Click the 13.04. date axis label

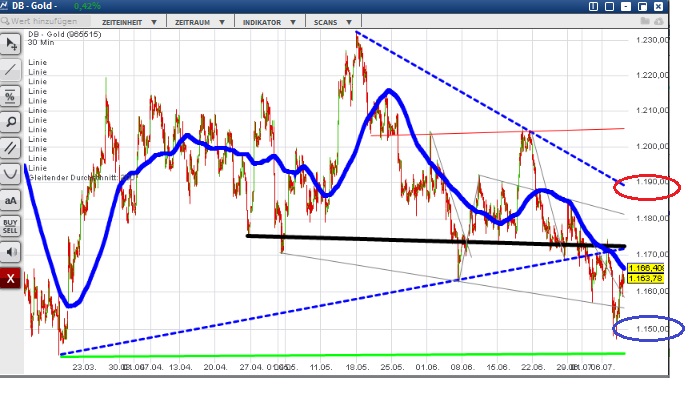[x=180, y=367]
